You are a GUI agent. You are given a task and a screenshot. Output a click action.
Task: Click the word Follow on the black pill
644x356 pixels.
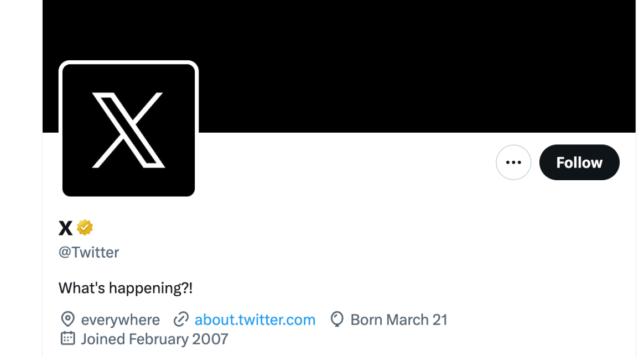click(579, 163)
